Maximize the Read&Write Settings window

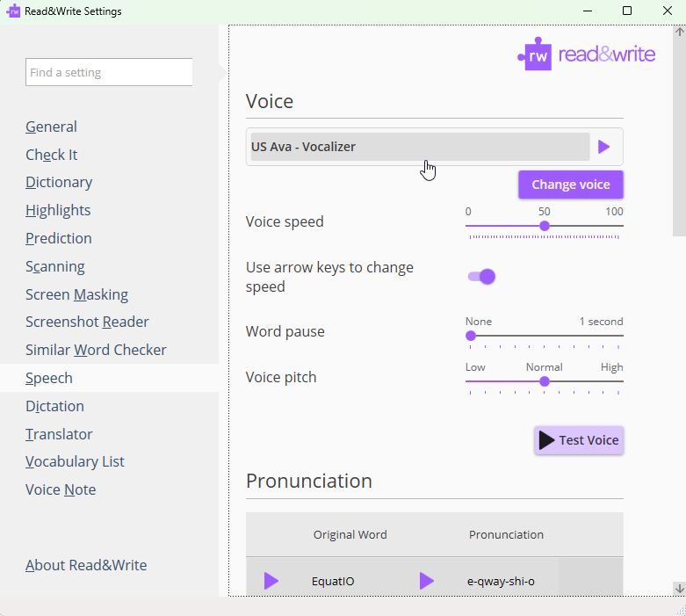pos(627,11)
